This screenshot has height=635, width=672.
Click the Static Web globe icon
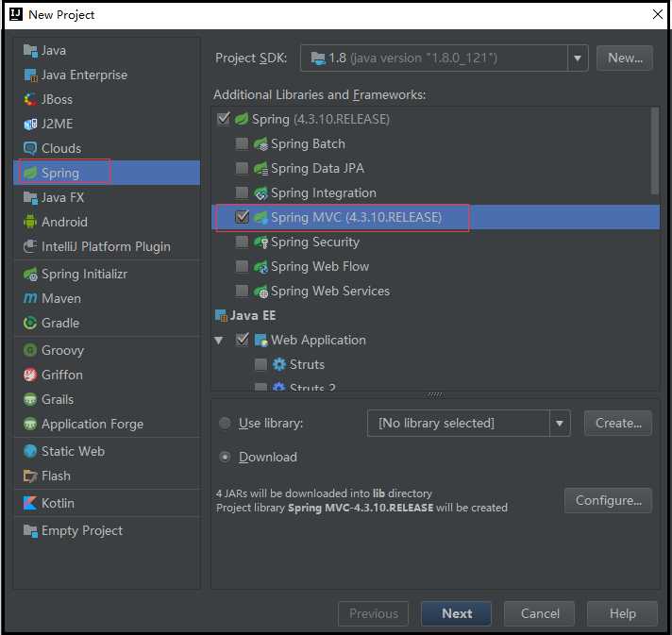(x=30, y=451)
